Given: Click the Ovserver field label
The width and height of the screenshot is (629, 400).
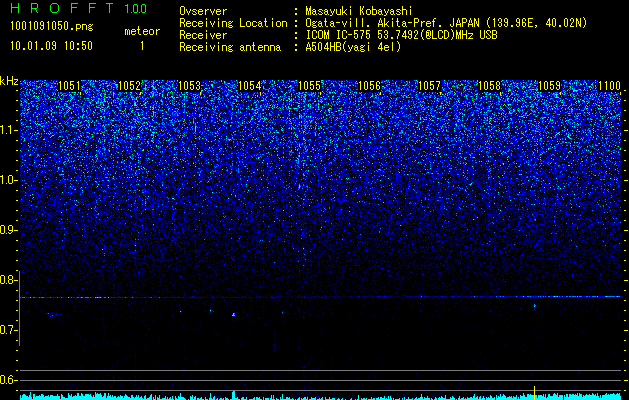Looking at the screenshot, I should [x=203, y=11].
